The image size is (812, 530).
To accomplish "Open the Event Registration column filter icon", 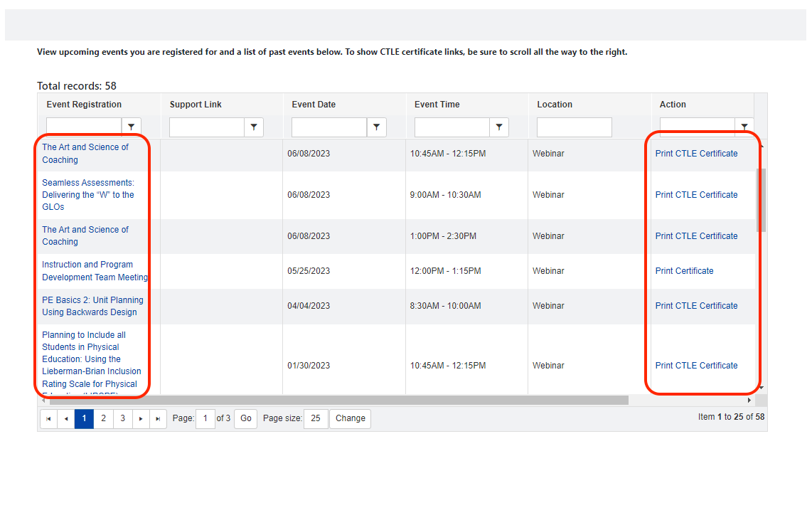I will pos(131,127).
